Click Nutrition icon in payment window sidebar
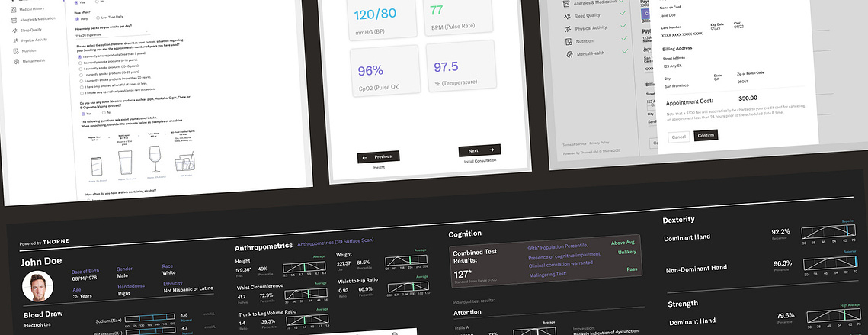The width and height of the screenshot is (868, 335). pos(569,42)
